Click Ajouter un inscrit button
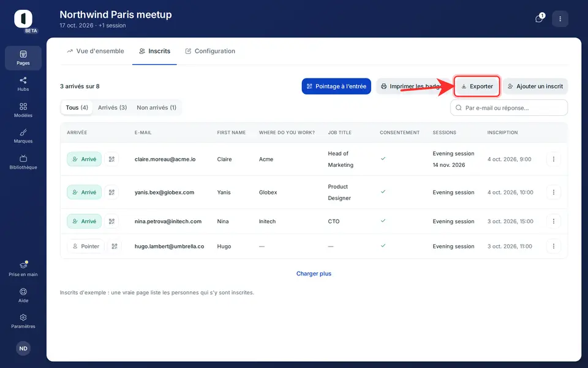The width and height of the screenshot is (588, 368). click(535, 86)
